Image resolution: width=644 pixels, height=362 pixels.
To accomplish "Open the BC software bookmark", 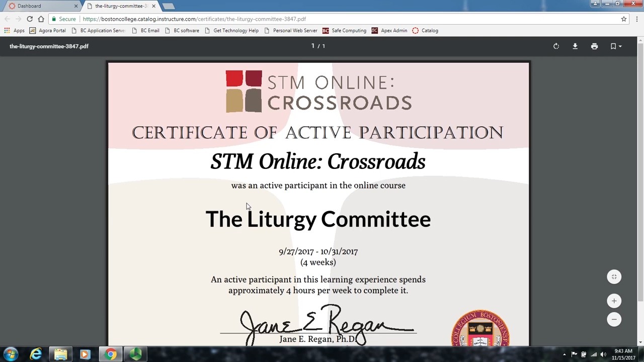I will pos(182,31).
